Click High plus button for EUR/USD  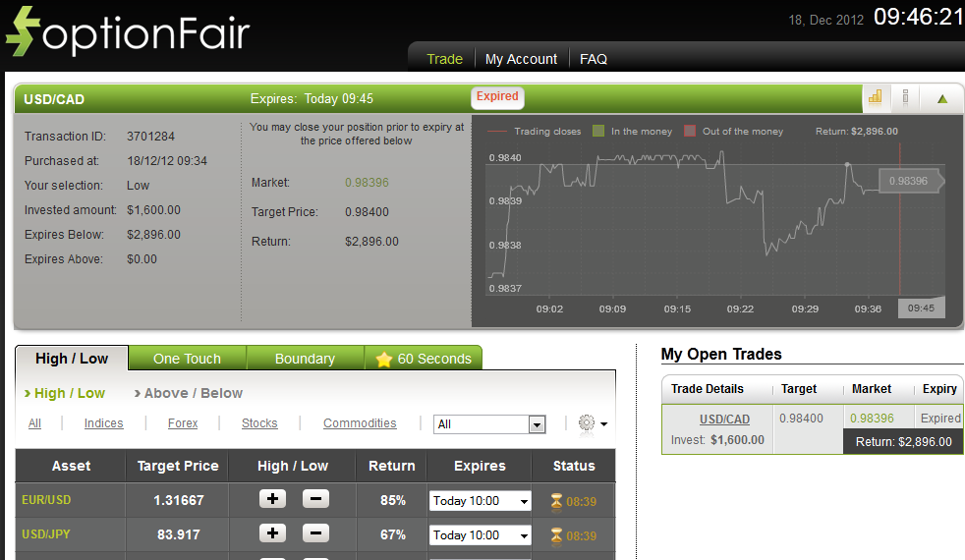coord(272,498)
